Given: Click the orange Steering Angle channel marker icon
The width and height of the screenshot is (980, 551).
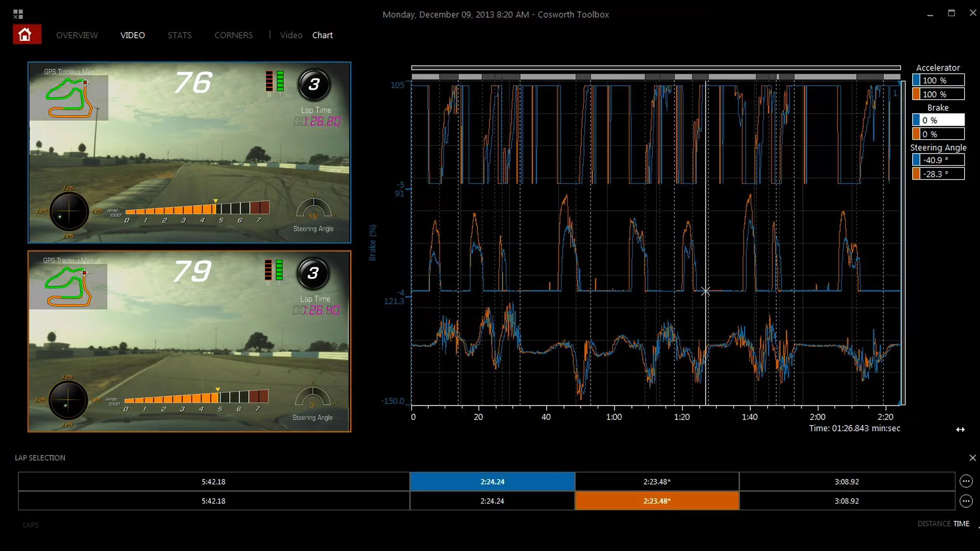Looking at the screenshot, I should [916, 173].
